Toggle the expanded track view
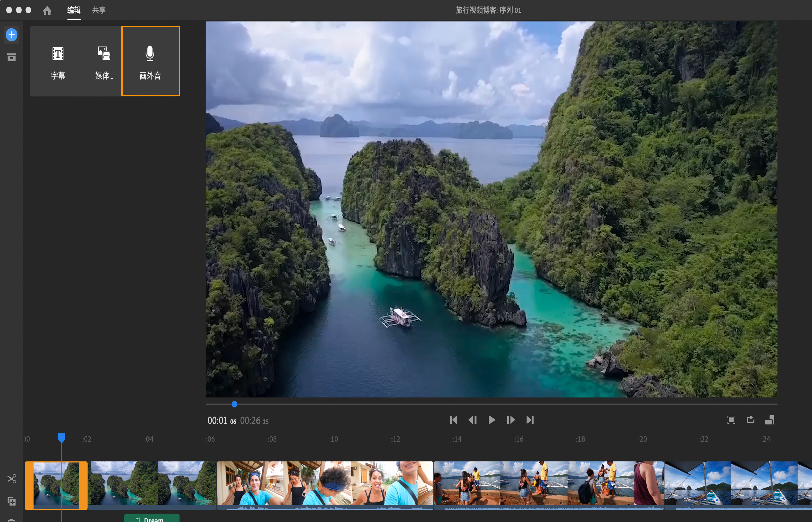Viewport: 812px width, 522px height. coord(769,419)
